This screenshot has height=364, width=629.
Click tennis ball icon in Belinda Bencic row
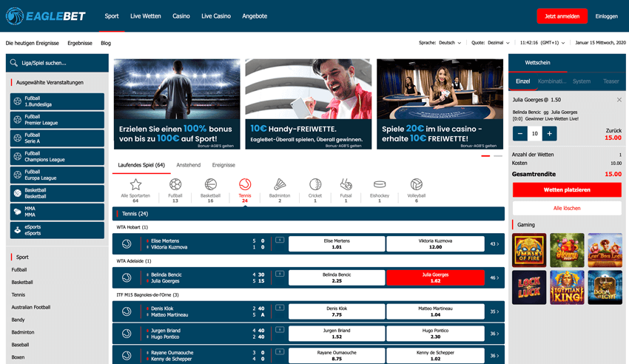[x=127, y=278]
